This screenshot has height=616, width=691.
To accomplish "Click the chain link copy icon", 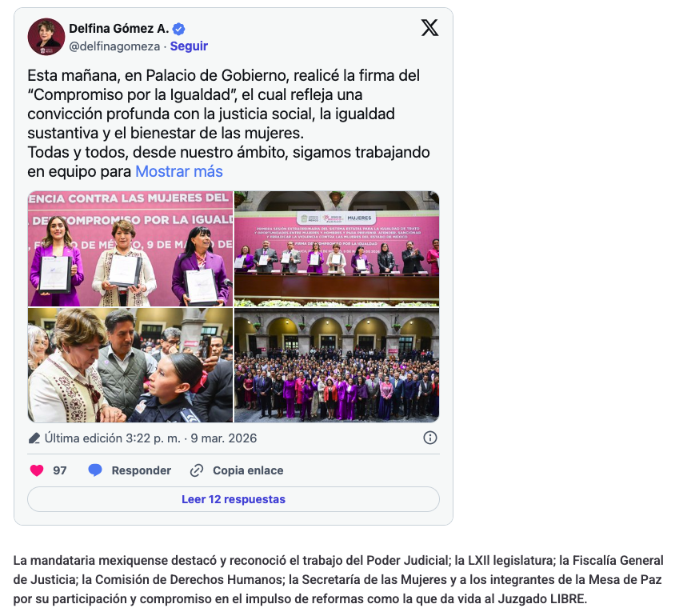I will pyautogui.click(x=197, y=470).
